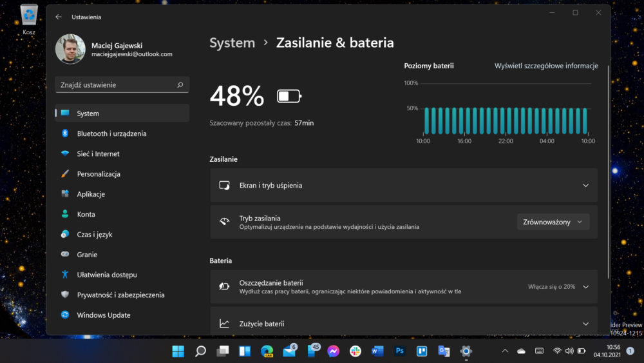The width and height of the screenshot is (644, 363).
Task: Open taskbar Search magnifier
Action: [200, 351]
